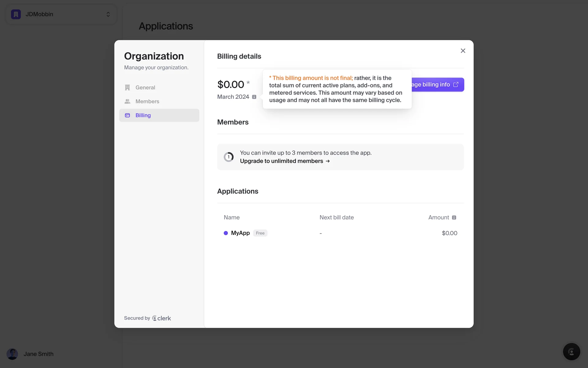Click the purple dot next to MyApp
This screenshot has width=588, height=368.
(x=226, y=233)
